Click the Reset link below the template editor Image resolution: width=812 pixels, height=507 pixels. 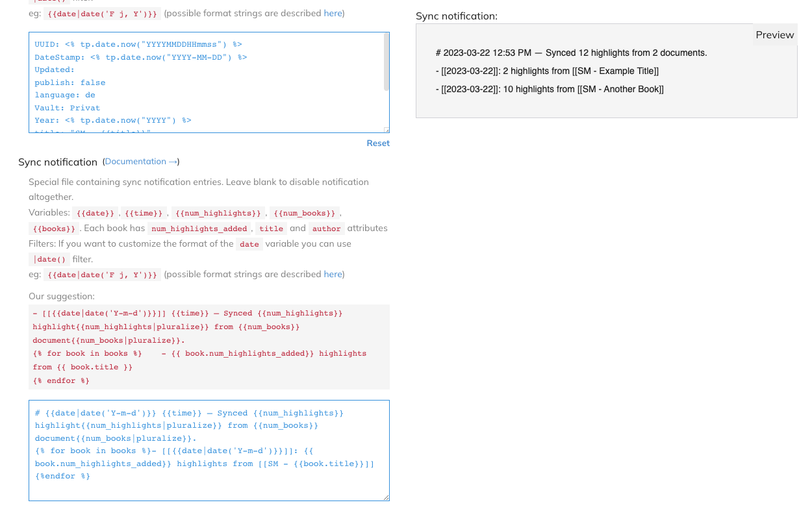click(x=377, y=143)
